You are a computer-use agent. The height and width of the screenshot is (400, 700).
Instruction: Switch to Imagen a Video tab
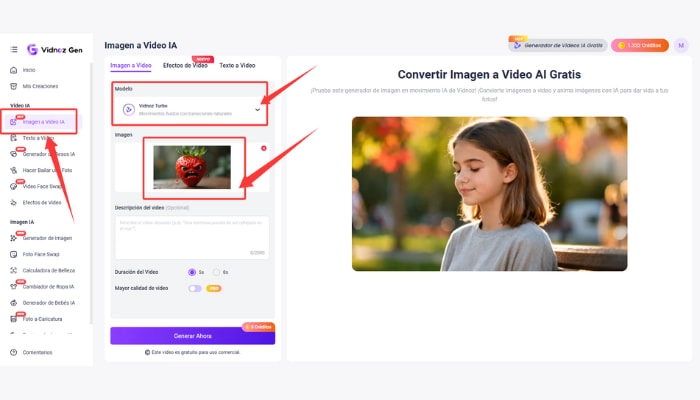[x=131, y=65]
